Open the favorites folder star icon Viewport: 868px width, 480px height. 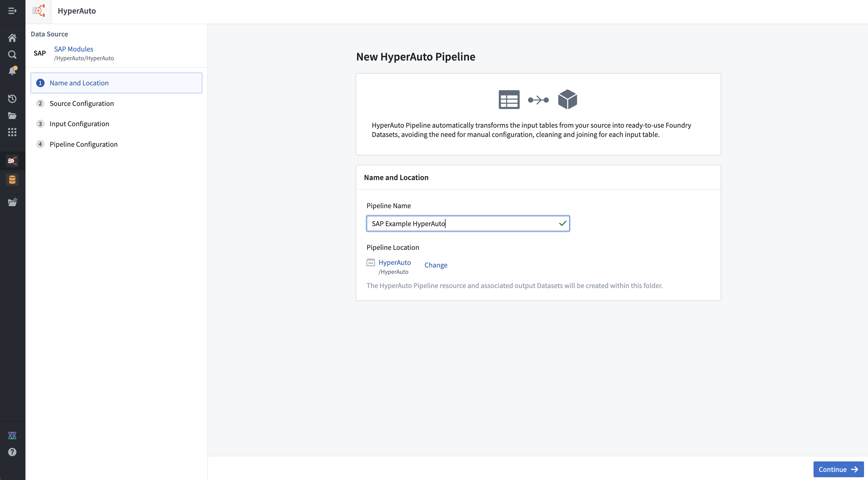(12, 202)
